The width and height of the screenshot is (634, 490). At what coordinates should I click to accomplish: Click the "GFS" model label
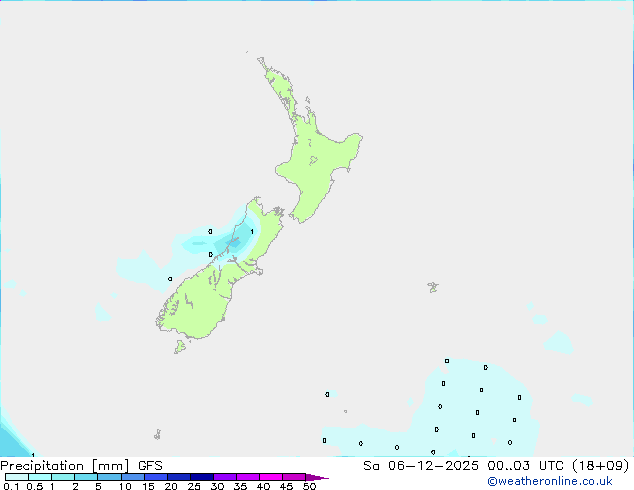[150, 466]
